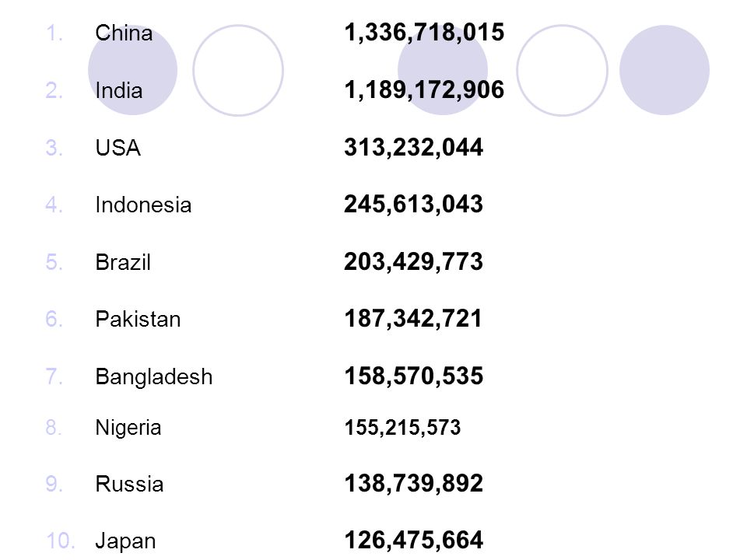Select the Nigeria list entry
Screen dimensions: 747x560
(x=128, y=428)
